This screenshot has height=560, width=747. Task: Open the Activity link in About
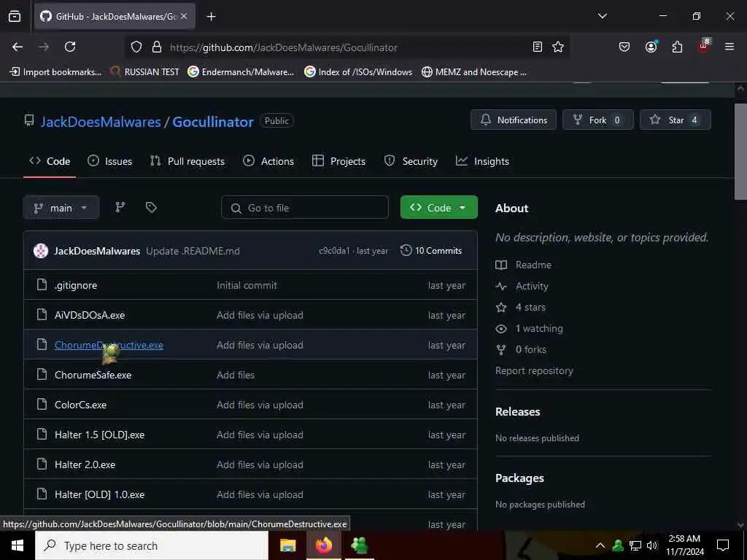pyautogui.click(x=522, y=286)
